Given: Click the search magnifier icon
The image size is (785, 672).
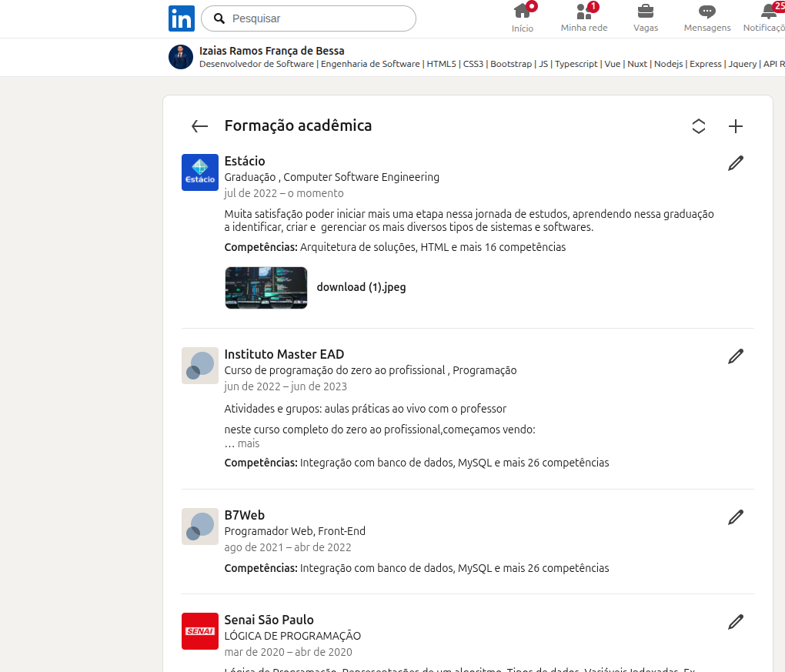Looking at the screenshot, I should click(x=219, y=18).
